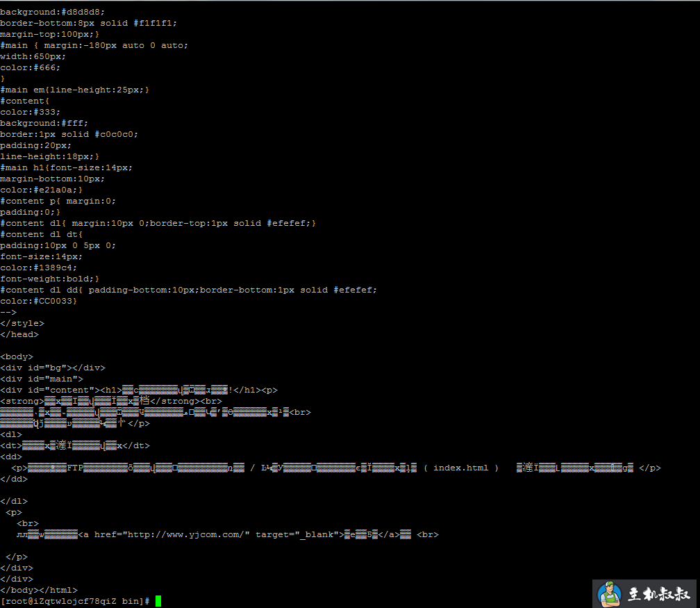Click the 'color:#e21a0a;}' line

[x=41, y=190]
